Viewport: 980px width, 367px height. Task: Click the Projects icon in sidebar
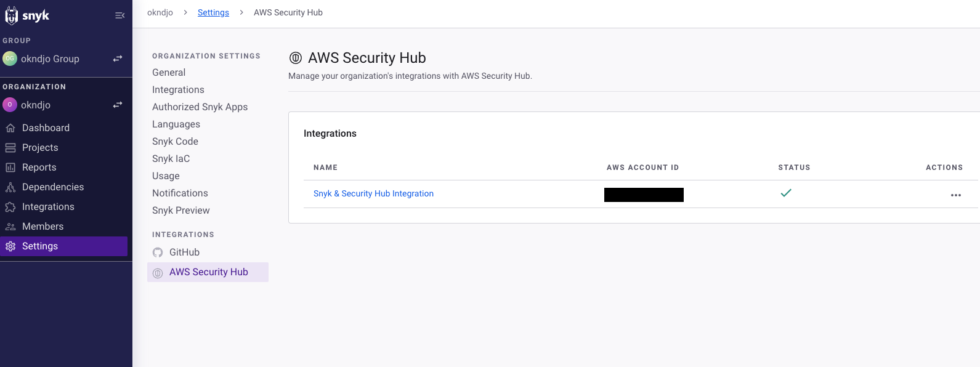(10, 148)
